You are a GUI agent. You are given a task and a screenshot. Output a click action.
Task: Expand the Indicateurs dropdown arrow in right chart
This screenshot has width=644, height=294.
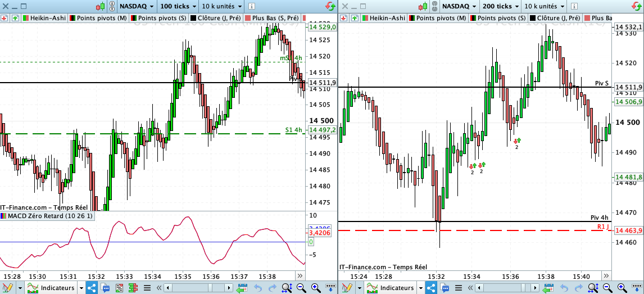point(421,288)
